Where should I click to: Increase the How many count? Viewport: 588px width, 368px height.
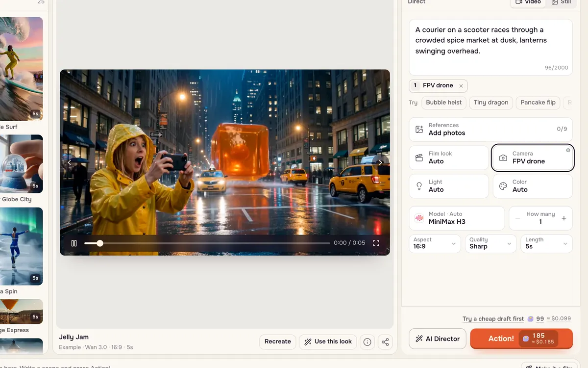tap(564, 218)
